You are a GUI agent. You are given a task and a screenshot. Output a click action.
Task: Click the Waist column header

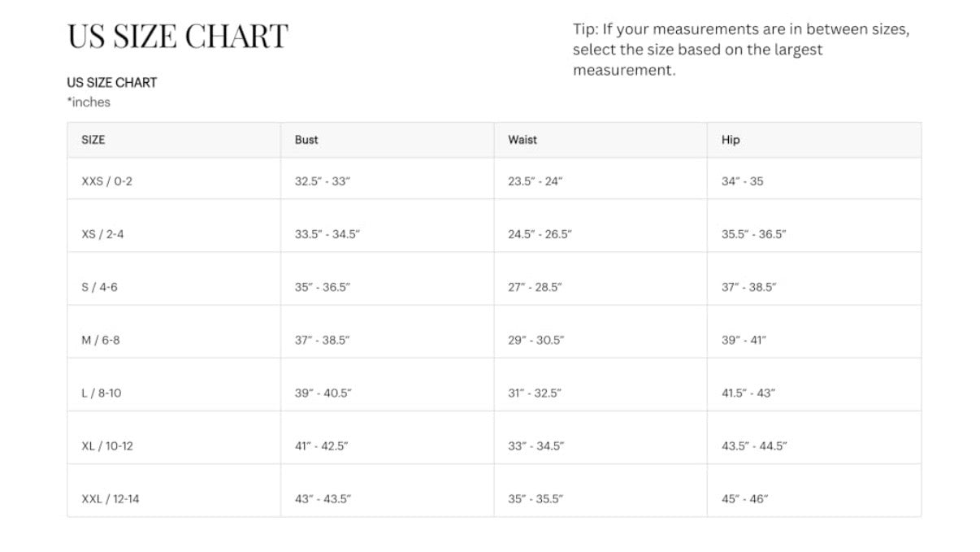[523, 140]
